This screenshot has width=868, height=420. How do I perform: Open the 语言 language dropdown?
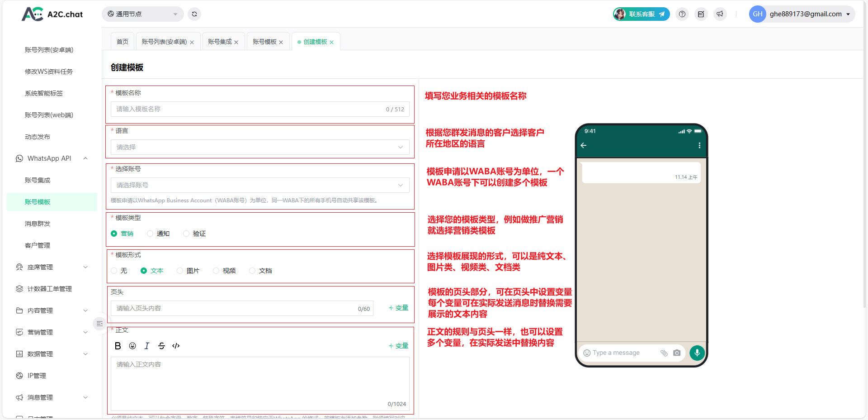tap(260, 147)
